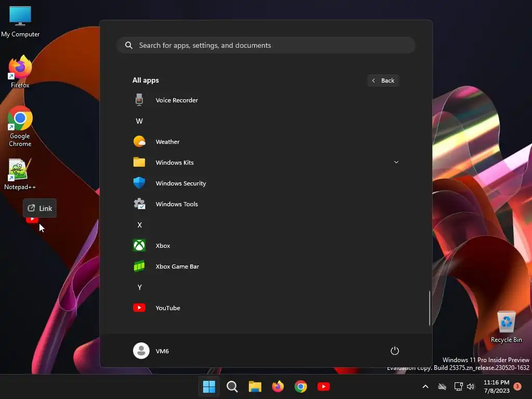The image size is (532, 399).
Task: Open File Explorer from taskbar
Action: pos(255,387)
